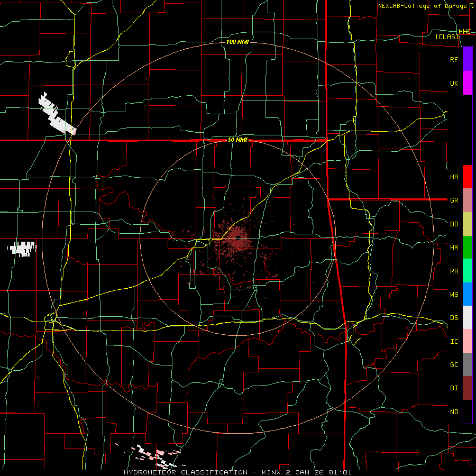Image resolution: width=476 pixels, height=476 pixels.
Task: Click the 'HA' legend label
Action: tap(454, 177)
